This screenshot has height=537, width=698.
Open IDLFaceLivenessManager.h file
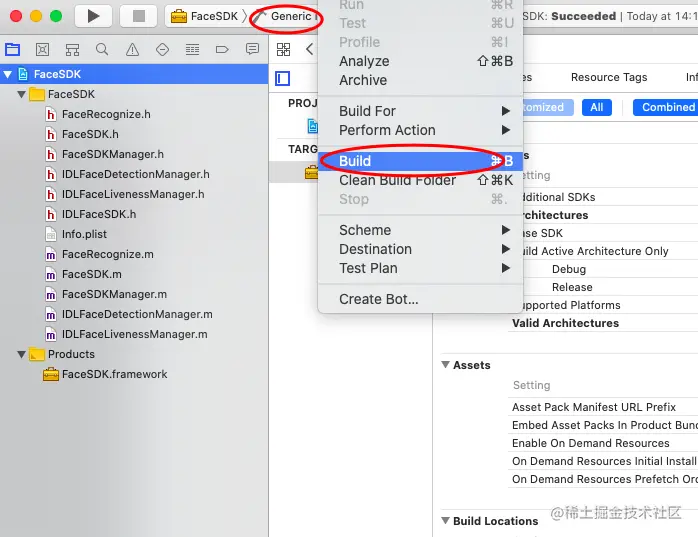click(x=133, y=195)
